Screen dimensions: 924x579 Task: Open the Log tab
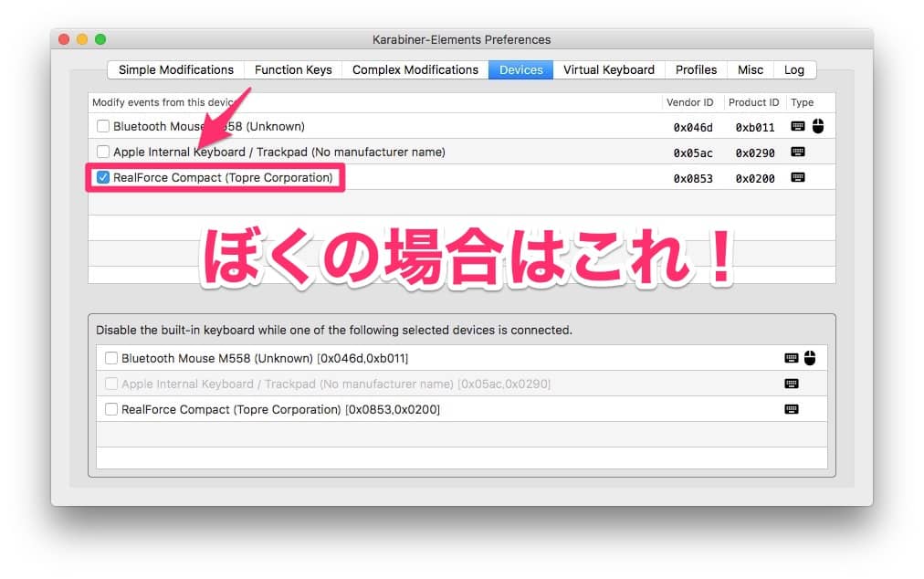(x=793, y=69)
